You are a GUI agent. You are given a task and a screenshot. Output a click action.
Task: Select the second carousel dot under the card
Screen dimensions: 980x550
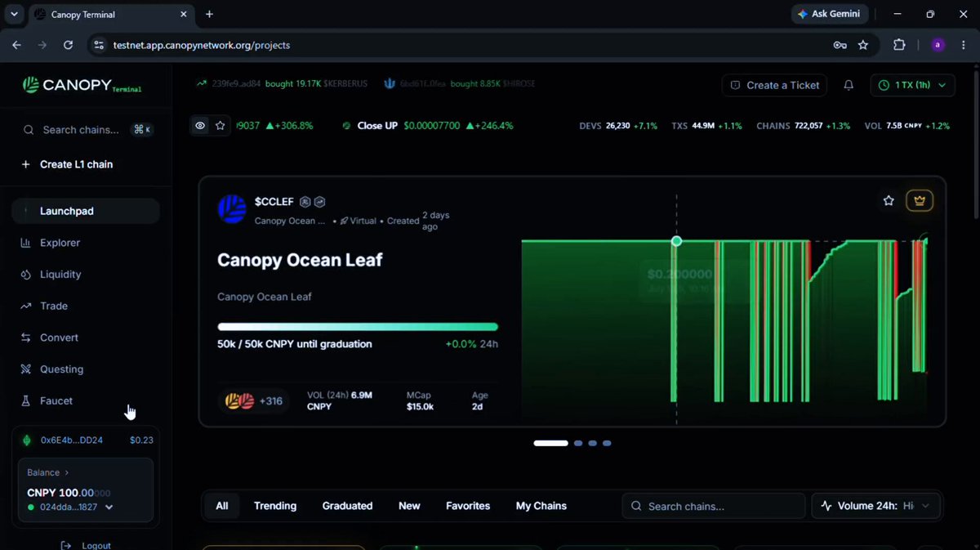578,443
